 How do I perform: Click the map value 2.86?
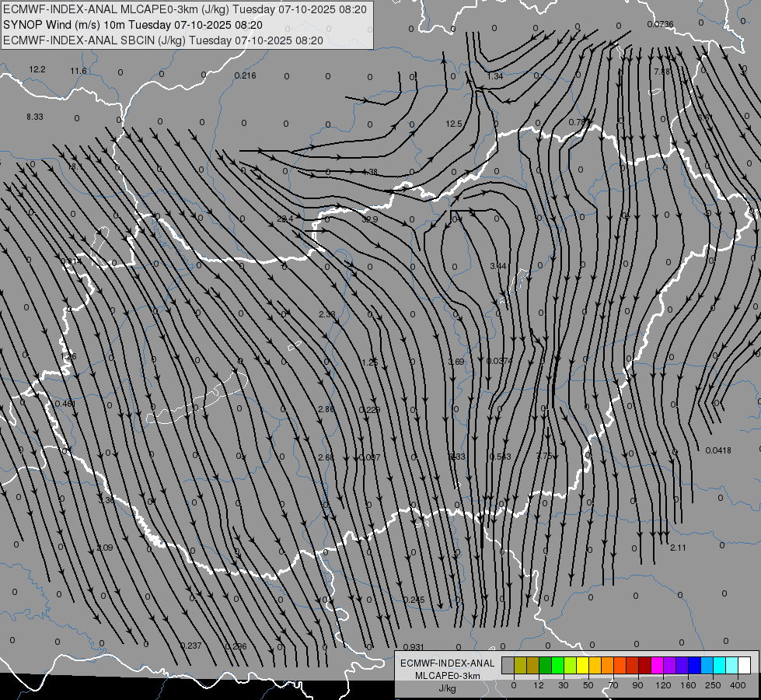point(326,409)
